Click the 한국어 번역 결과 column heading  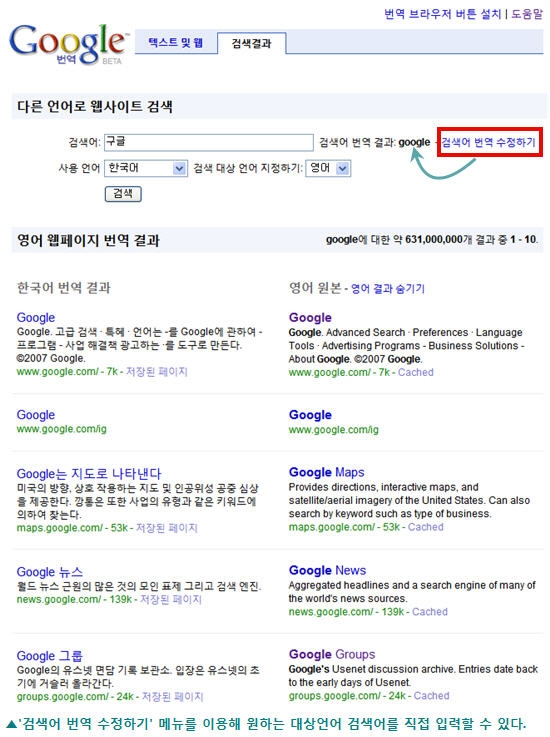click(x=64, y=287)
